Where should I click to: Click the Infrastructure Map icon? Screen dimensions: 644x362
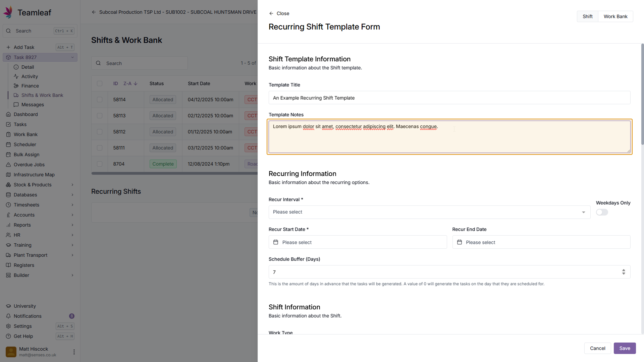click(x=8, y=175)
